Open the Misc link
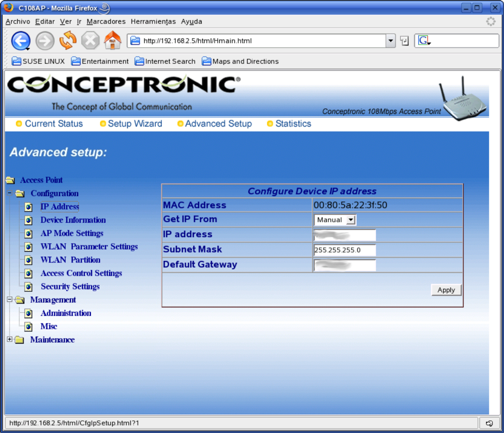This screenshot has height=433, width=504. click(49, 326)
